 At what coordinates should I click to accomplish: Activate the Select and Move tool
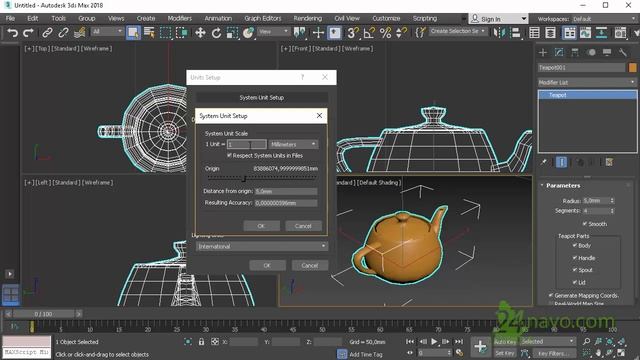tap(200, 33)
